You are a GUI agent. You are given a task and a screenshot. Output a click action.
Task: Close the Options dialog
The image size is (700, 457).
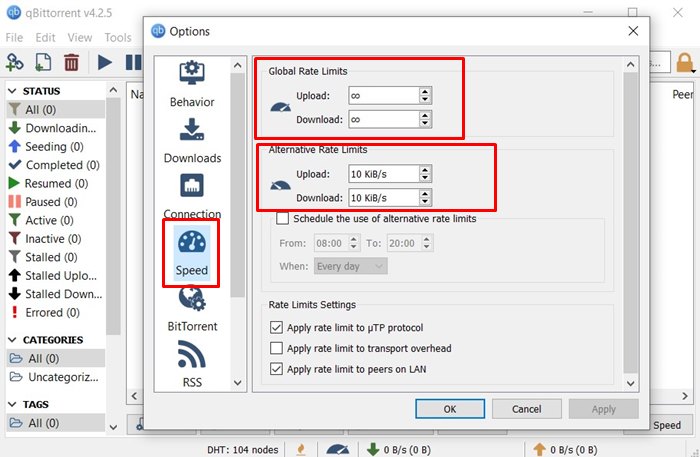point(633,31)
